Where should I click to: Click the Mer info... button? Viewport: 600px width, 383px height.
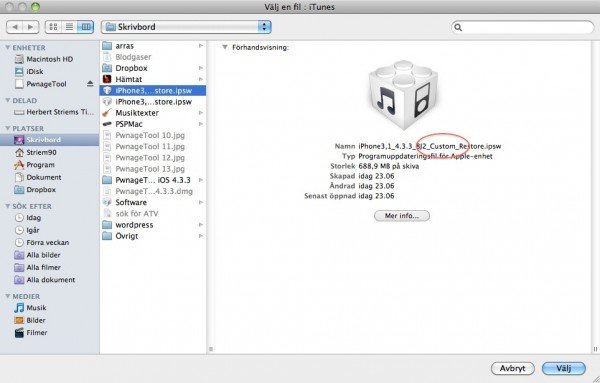pyautogui.click(x=402, y=216)
